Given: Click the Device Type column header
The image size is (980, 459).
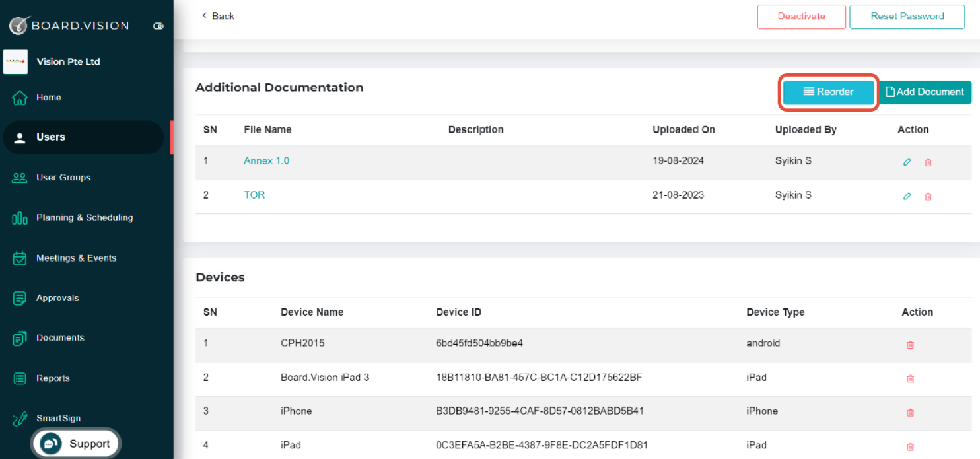Looking at the screenshot, I should pos(775,312).
